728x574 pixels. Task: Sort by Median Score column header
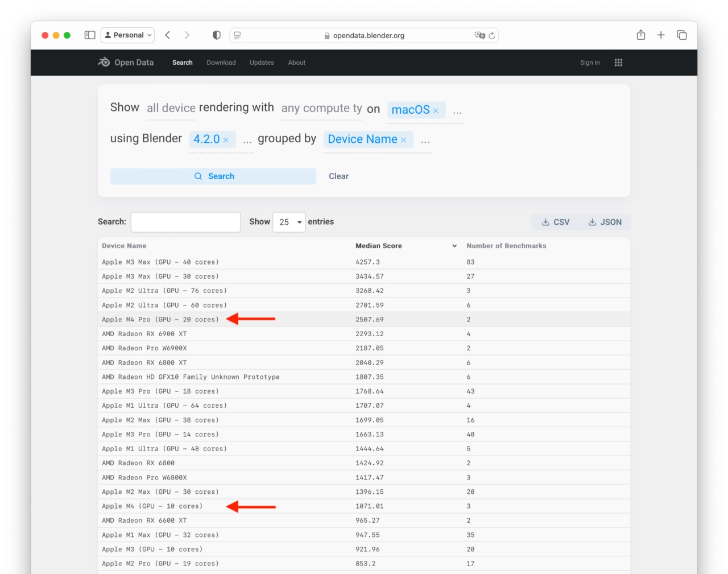point(379,246)
